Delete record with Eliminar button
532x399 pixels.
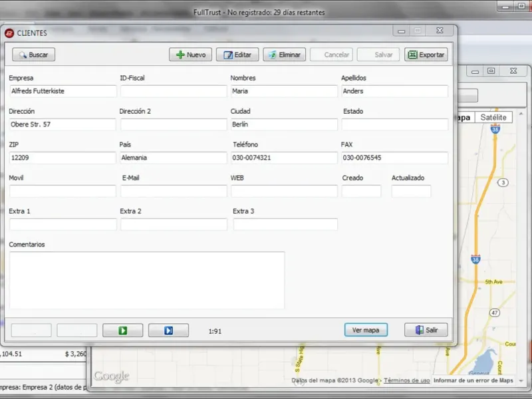click(x=285, y=55)
